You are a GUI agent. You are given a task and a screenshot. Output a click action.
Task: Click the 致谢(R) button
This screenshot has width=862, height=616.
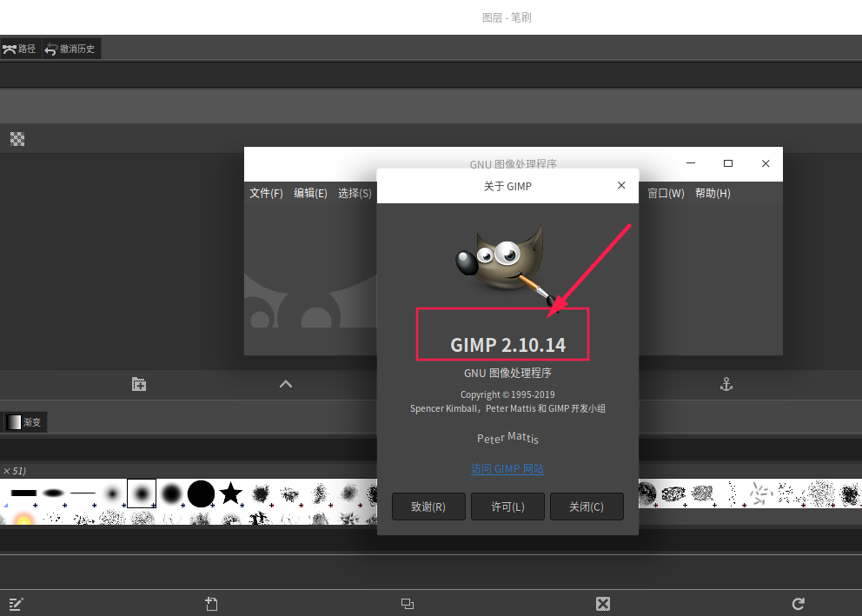428,507
